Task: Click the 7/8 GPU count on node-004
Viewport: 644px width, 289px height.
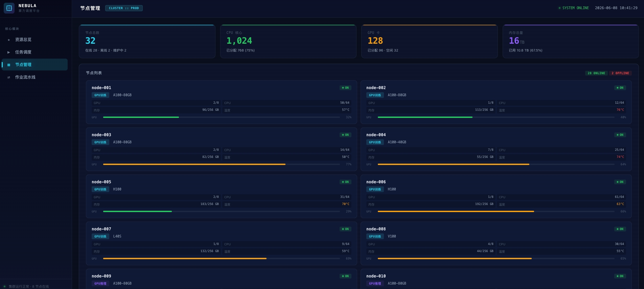Action: [x=491, y=150]
